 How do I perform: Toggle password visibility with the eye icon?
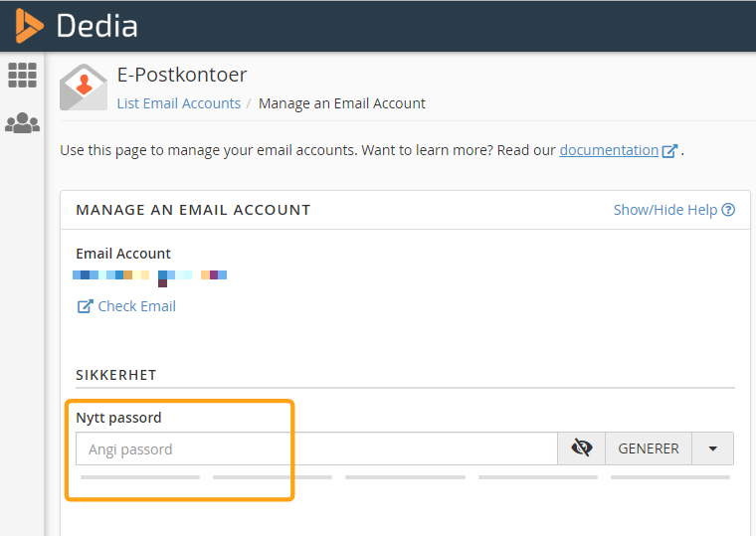(582, 448)
